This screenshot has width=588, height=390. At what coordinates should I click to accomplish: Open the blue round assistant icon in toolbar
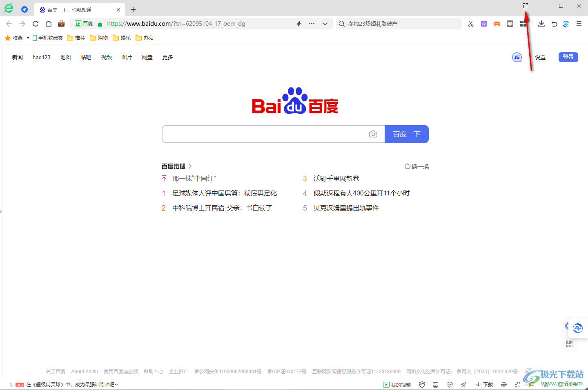point(566,24)
